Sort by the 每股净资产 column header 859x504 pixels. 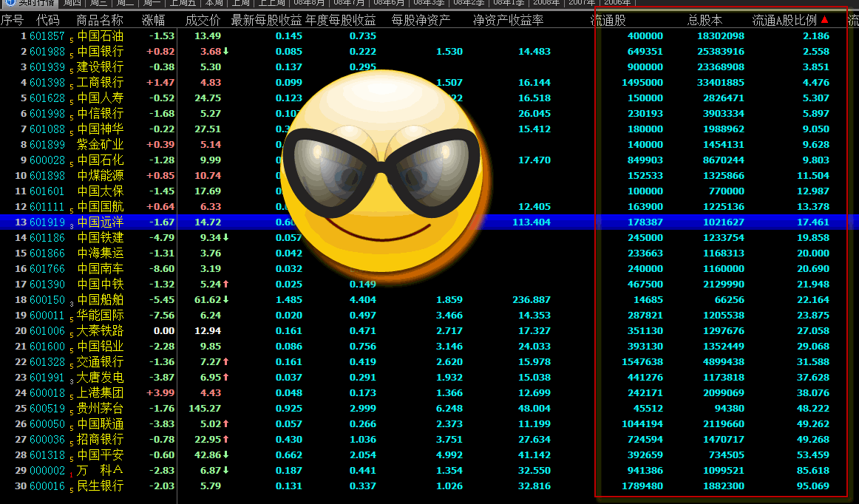click(x=421, y=20)
